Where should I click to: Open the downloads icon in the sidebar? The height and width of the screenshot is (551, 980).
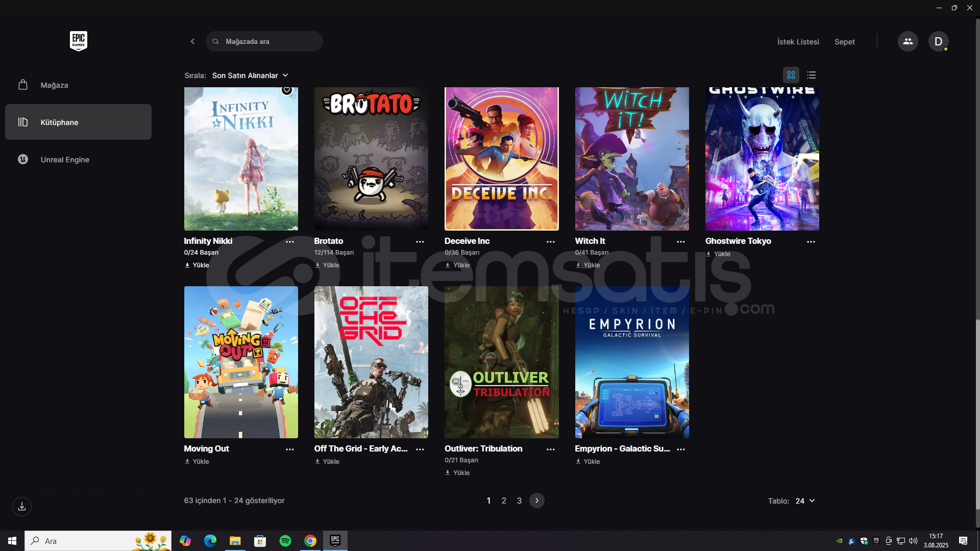(x=22, y=507)
